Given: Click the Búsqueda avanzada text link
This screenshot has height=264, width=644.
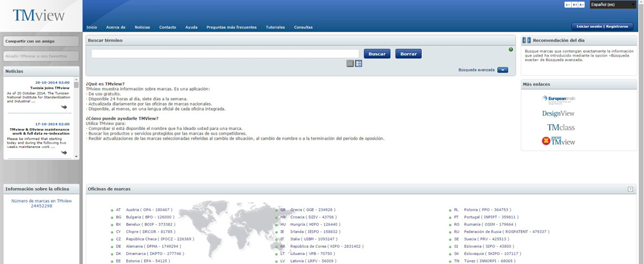Looking at the screenshot, I should pos(477,70).
